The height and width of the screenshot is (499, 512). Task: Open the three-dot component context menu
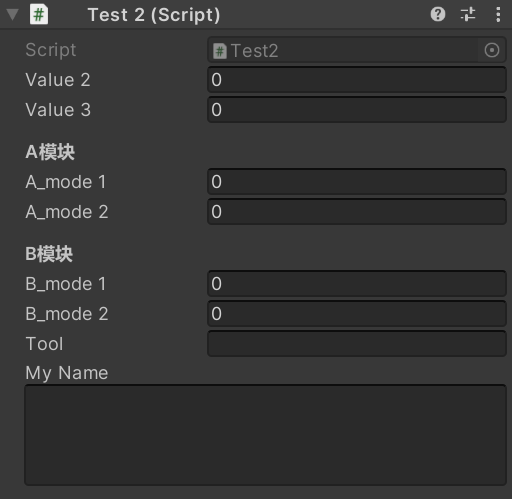pyautogui.click(x=498, y=14)
